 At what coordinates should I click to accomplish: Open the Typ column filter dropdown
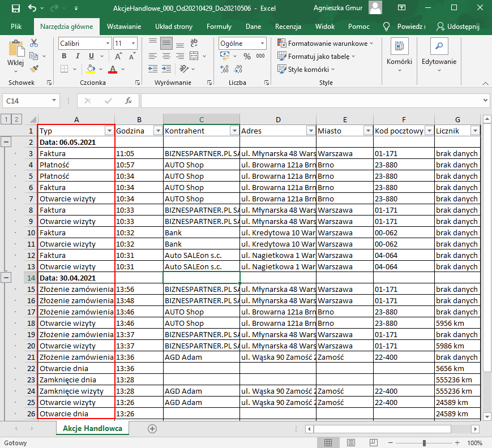pyautogui.click(x=109, y=131)
